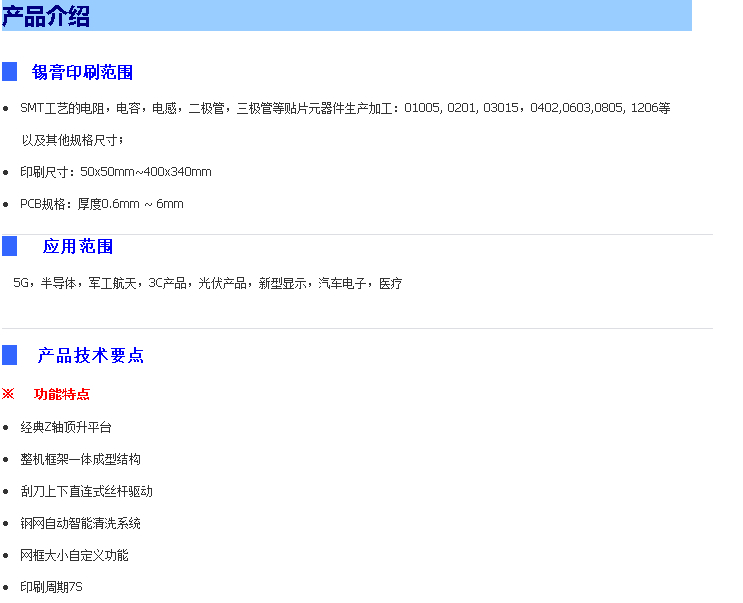Click the 整机框架一体成型结构 bullet item

coord(80,459)
